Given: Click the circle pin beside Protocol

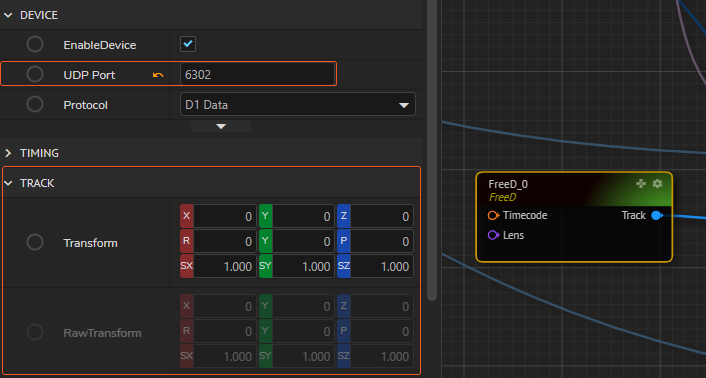Looking at the screenshot, I should 35,104.
